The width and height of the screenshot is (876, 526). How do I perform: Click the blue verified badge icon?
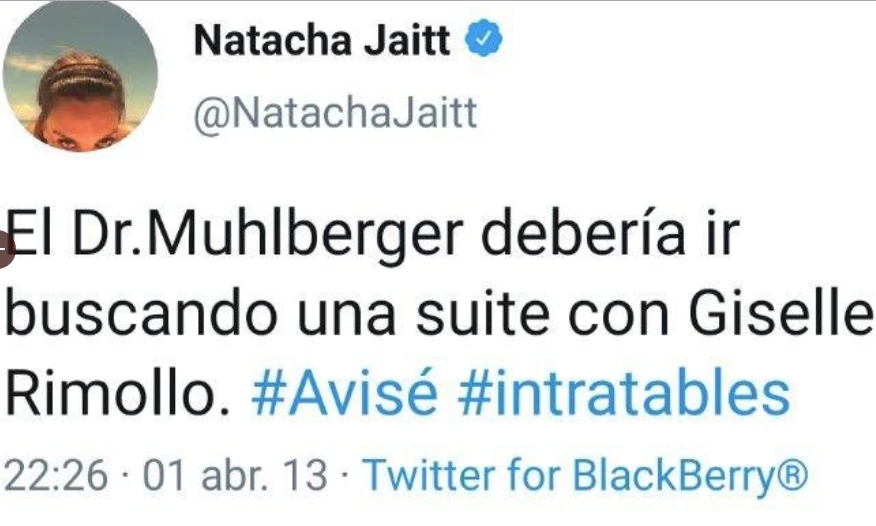coord(484,38)
